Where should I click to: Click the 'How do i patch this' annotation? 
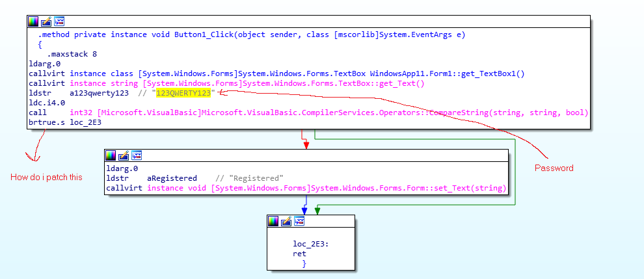click(47, 177)
